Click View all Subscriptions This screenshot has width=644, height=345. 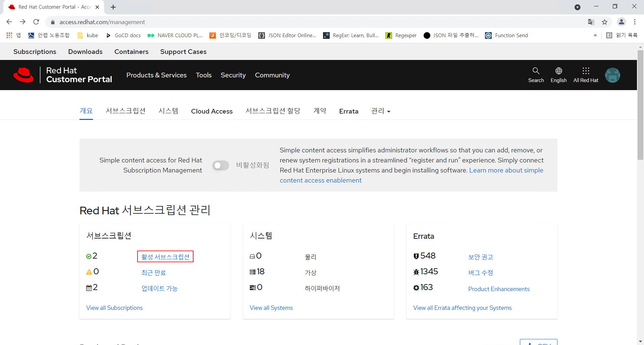tap(114, 308)
